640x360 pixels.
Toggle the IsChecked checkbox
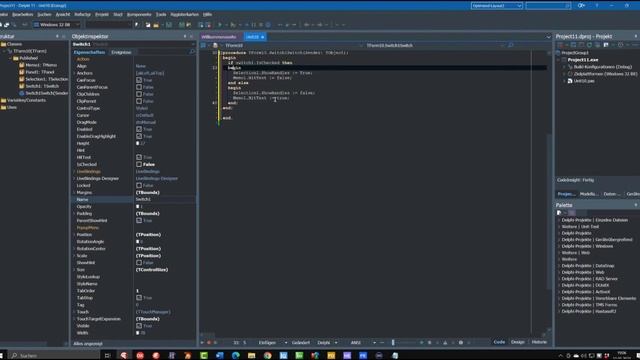coord(139,164)
